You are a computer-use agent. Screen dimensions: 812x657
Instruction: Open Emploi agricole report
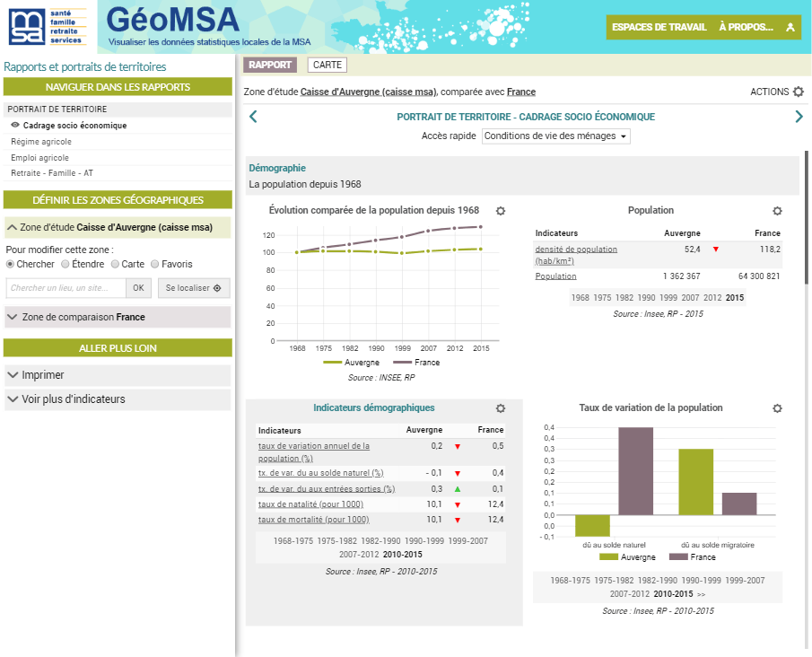click(39, 157)
